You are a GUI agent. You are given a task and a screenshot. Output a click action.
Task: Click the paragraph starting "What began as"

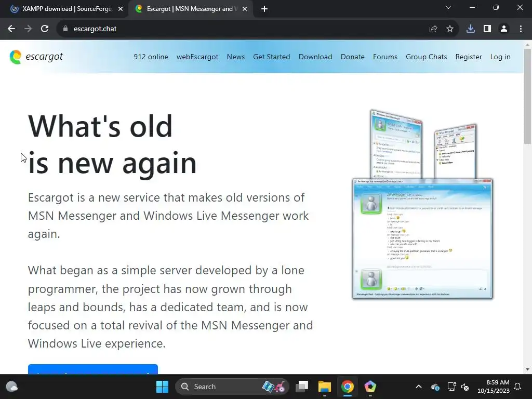(170, 307)
